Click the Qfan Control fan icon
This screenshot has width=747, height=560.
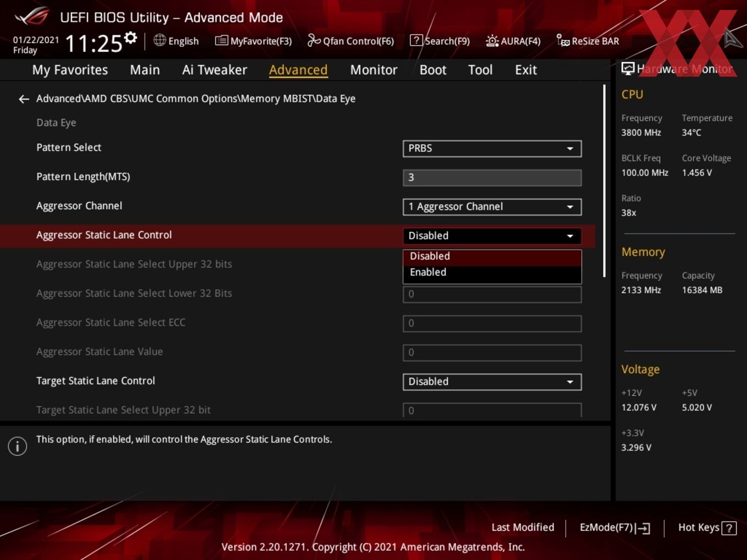314,41
